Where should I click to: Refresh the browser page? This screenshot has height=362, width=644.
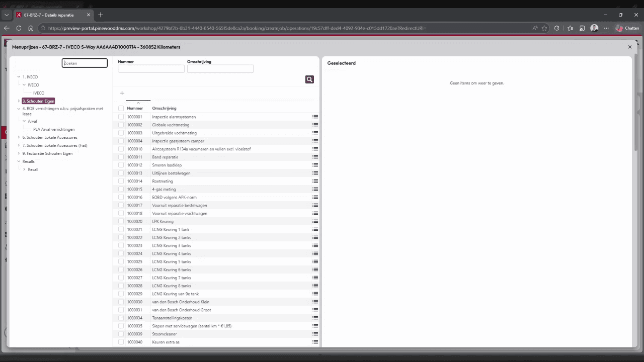(19, 28)
